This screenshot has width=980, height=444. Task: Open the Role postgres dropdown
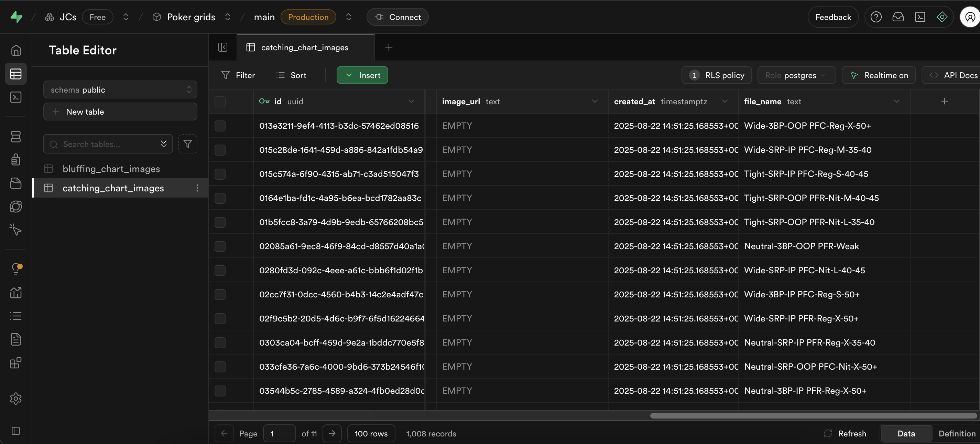(797, 75)
